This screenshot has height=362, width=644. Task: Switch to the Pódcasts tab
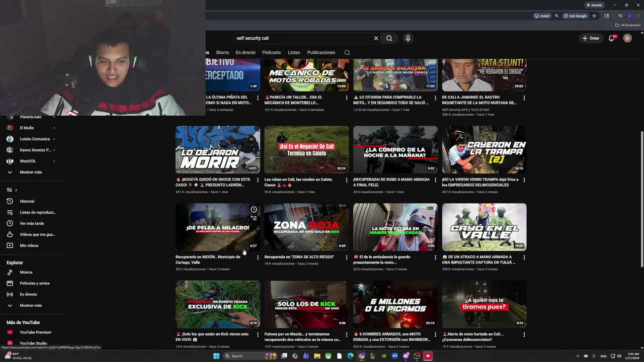(x=271, y=52)
